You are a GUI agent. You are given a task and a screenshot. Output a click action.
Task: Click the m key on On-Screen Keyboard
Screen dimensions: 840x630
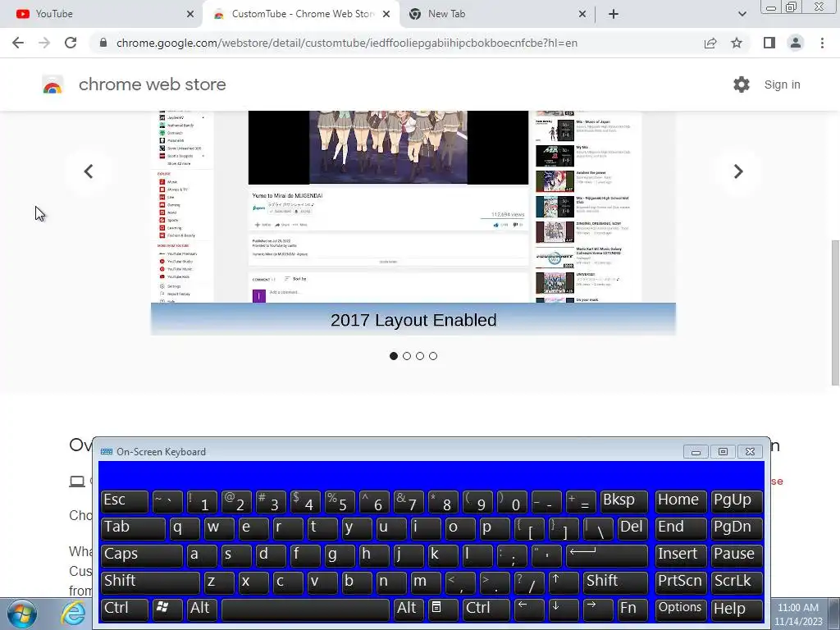click(x=426, y=582)
